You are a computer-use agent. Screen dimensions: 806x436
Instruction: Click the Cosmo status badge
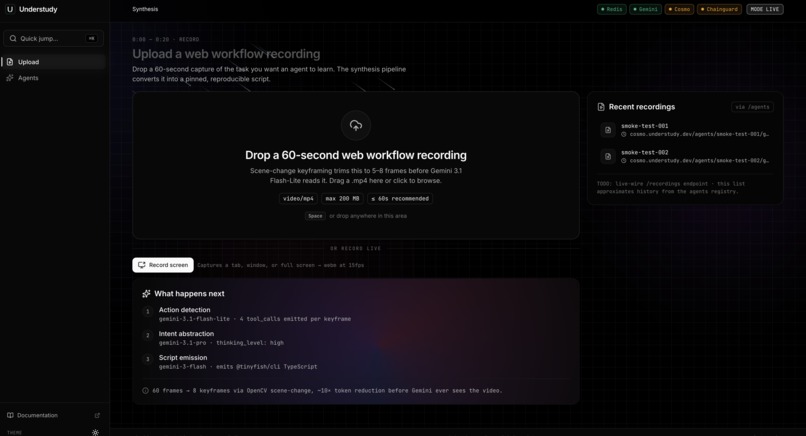680,9
